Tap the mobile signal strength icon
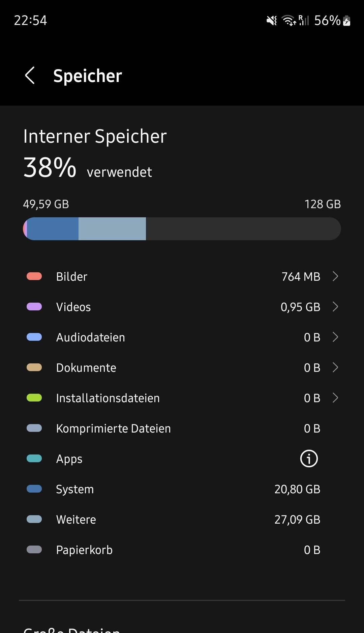The width and height of the screenshot is (364, 633). click(303, 21)
